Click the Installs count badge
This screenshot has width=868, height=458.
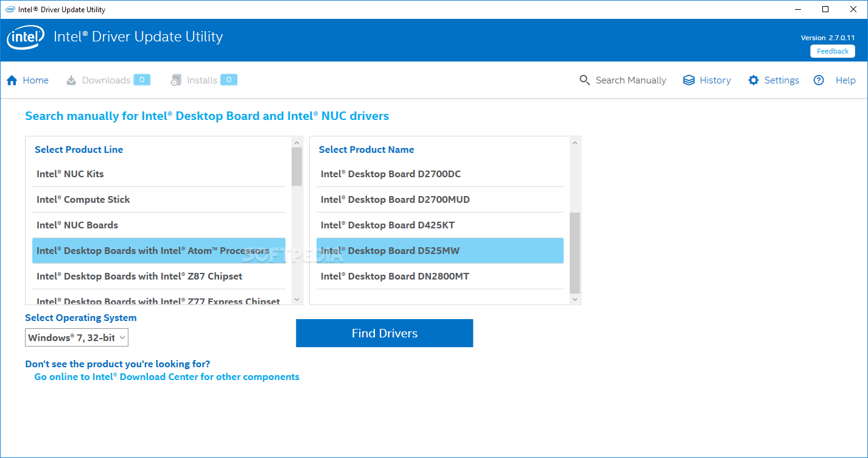pos(229,80)
